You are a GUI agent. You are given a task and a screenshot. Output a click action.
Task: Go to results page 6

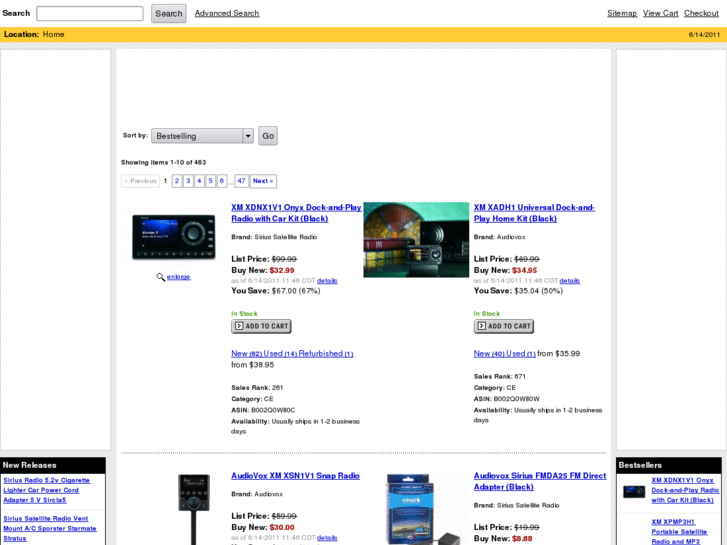tap(222, 181)
